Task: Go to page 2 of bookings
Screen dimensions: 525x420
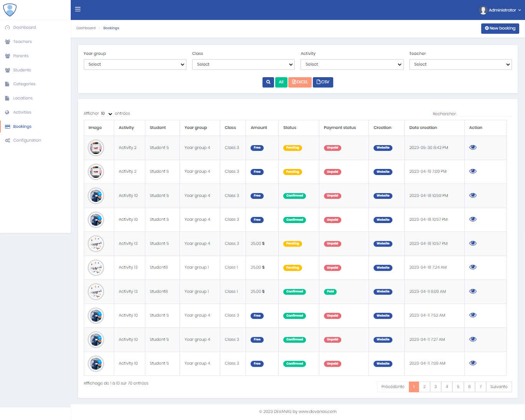Action: [x=424, y=387]
